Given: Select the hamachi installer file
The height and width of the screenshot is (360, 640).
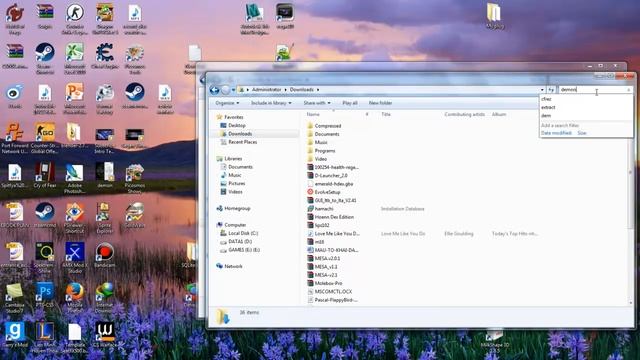Looking at the screenshot, I should (x=324, y=209).
